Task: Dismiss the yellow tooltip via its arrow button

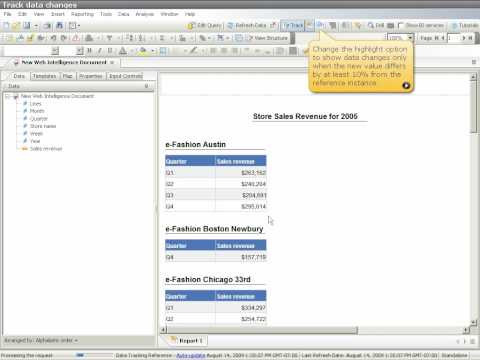Action: tap(406, 86)
